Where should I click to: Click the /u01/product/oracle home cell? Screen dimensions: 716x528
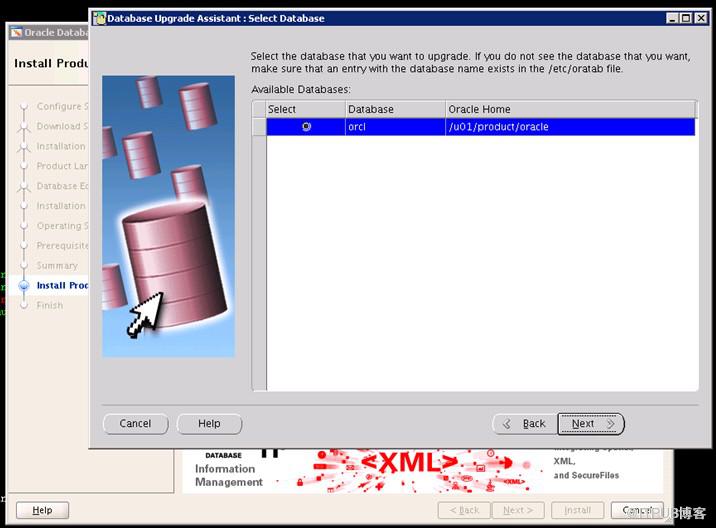tap(570, 127)
